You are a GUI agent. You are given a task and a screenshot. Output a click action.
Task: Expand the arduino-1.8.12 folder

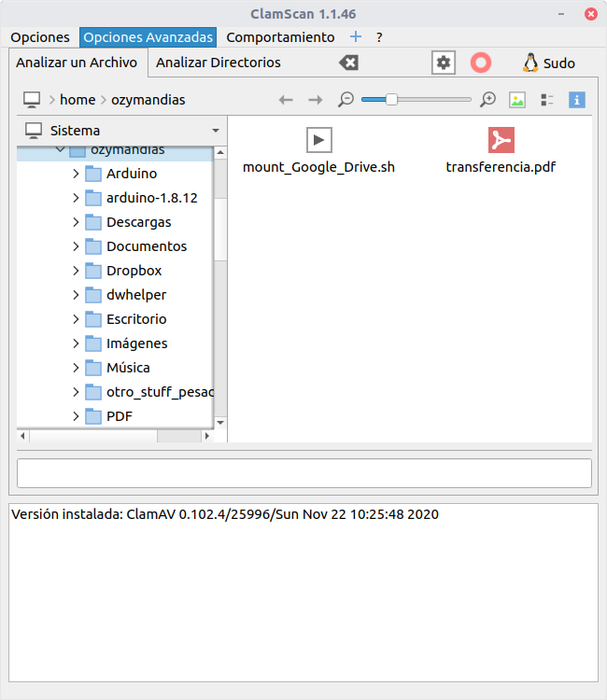point(76,198)
